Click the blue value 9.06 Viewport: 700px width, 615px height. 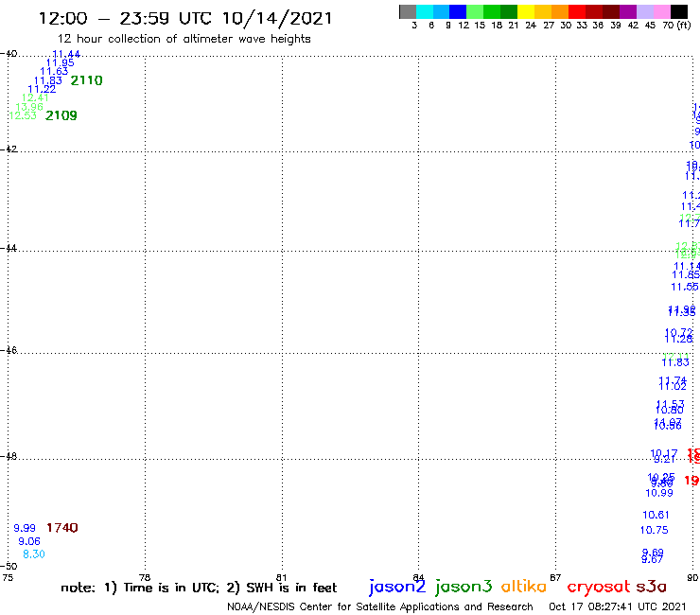click(x=29, y=542)
